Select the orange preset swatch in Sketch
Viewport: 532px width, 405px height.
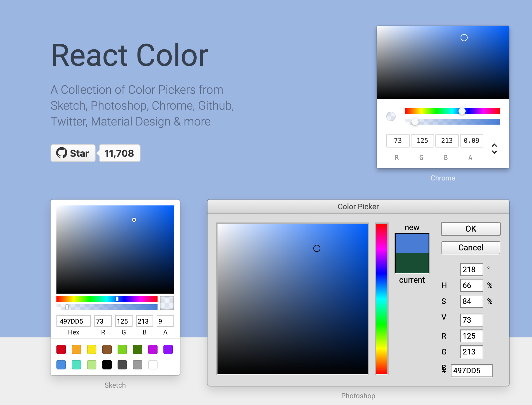[76, 349]
